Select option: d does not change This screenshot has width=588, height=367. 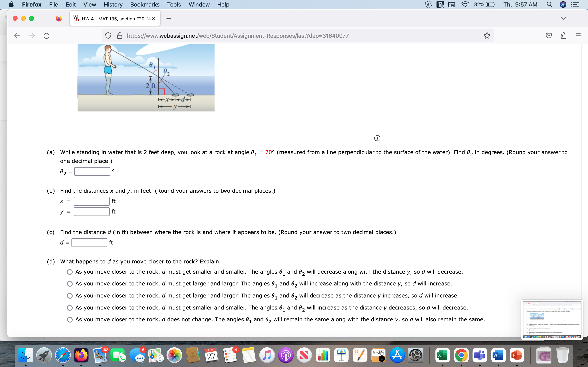70,320
